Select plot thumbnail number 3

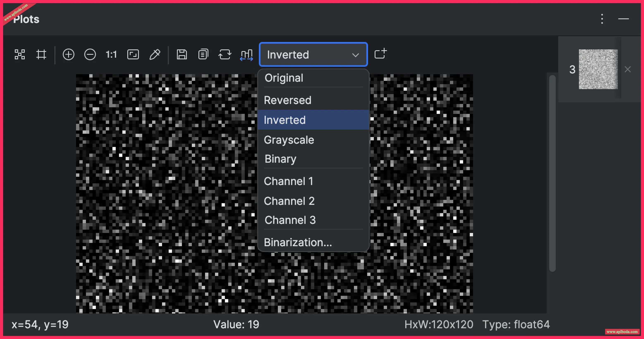tap(598, 69)
